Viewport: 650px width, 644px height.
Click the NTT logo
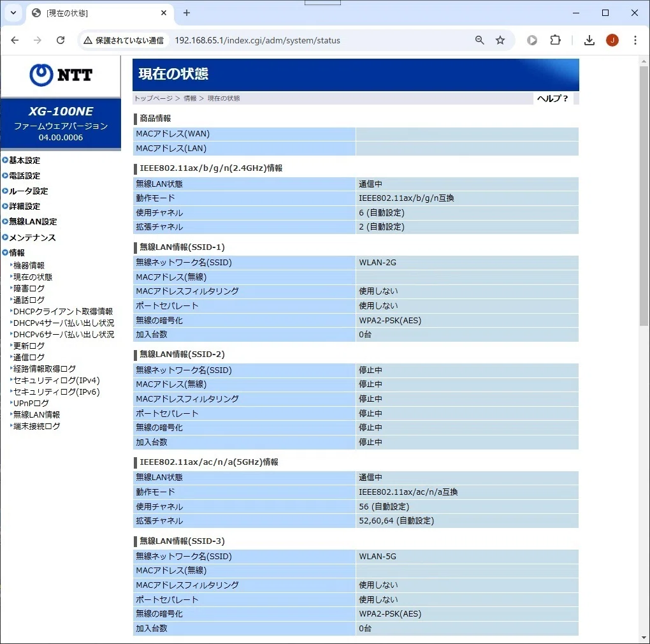[x=61, y=75]
